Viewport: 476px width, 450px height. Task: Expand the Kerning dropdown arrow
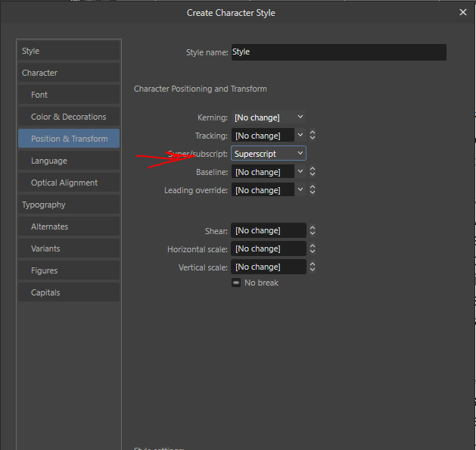[300, 117]
